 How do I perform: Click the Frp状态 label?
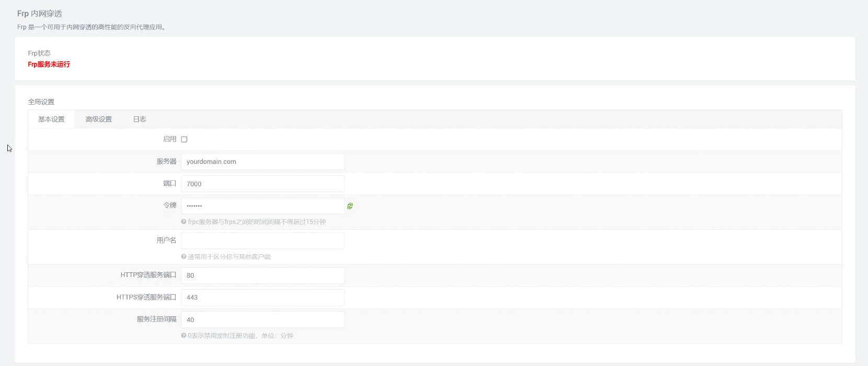(x=39, y=53)
